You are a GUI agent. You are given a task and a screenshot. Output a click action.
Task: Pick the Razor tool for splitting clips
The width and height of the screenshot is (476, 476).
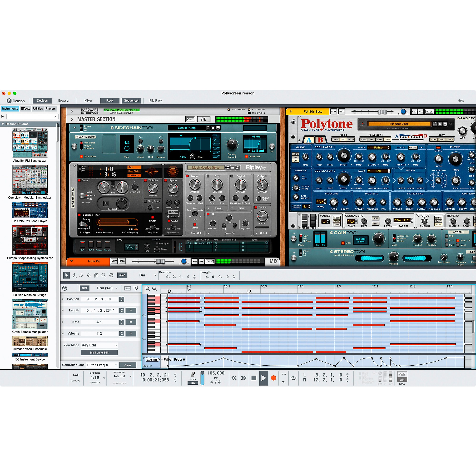(x=89, y=275)
